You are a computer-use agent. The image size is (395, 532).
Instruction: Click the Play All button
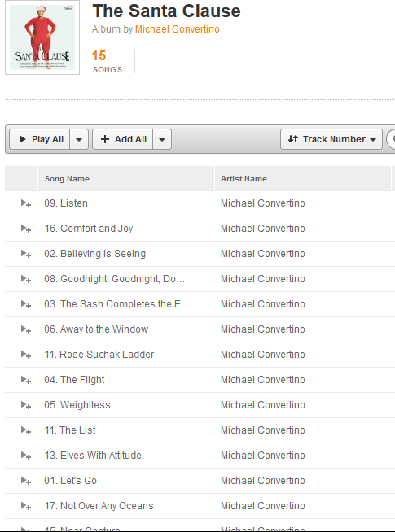[x=40, y=139]
